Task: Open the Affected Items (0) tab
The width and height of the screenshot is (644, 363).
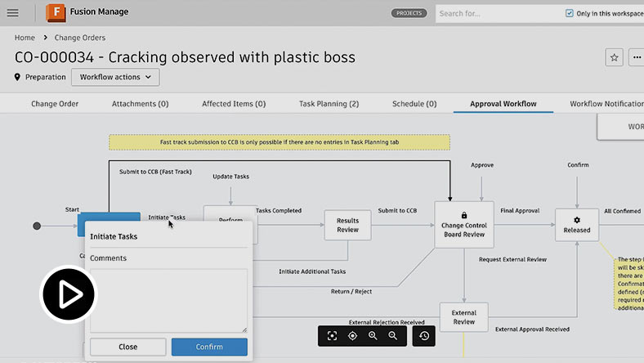Action: [x=234, y=104]
